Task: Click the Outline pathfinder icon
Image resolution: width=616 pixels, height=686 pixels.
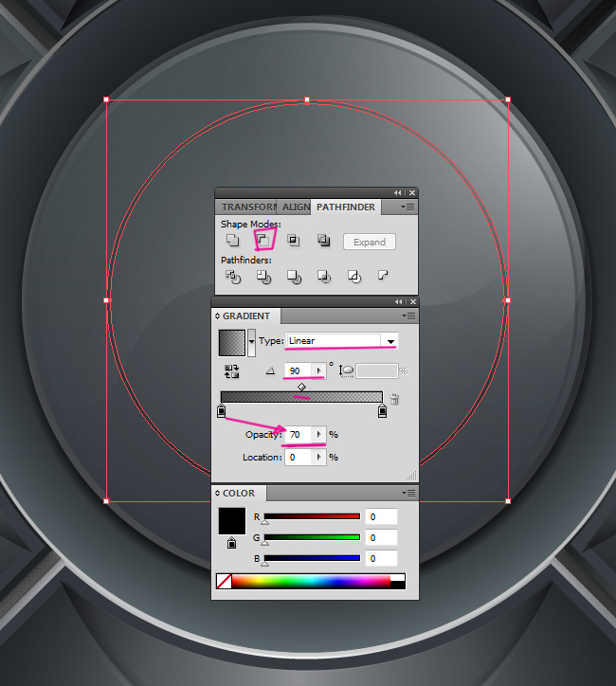Action: tap(353, 277)
